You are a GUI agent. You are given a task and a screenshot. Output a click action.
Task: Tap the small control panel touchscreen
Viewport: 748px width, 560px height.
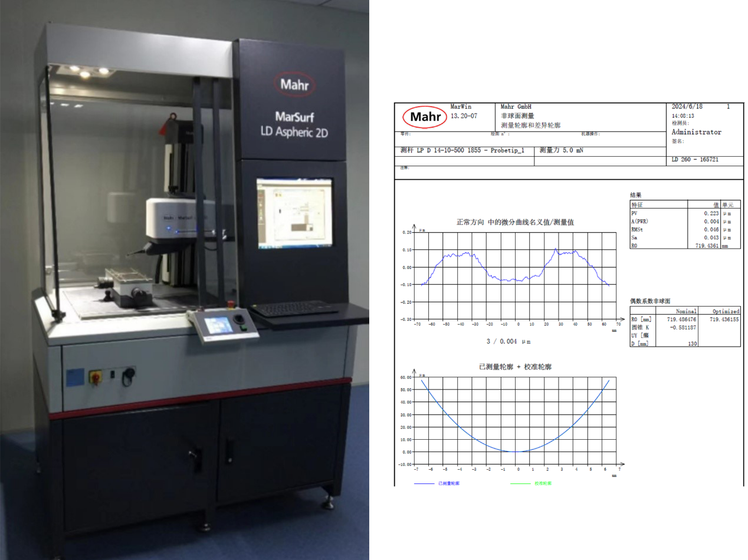click(216, 324)
